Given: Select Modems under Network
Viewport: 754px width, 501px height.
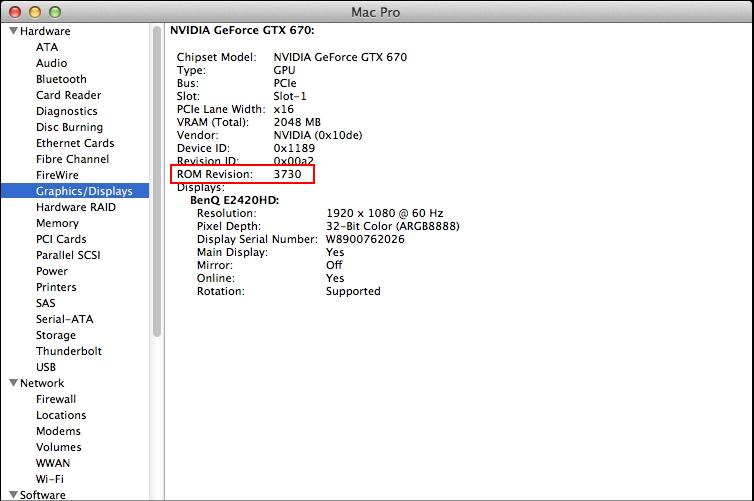Looking at the screenshot, I should [x=58, y=431].
